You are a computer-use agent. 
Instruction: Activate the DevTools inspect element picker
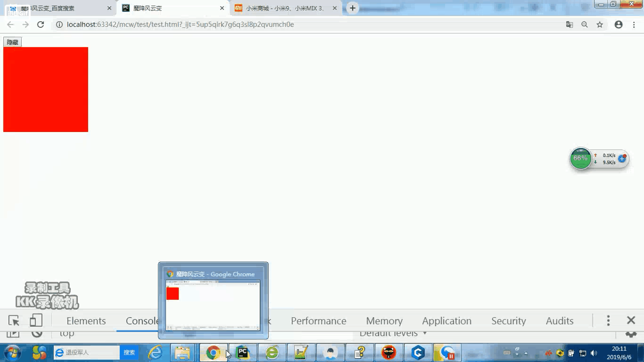coord(14,321)
